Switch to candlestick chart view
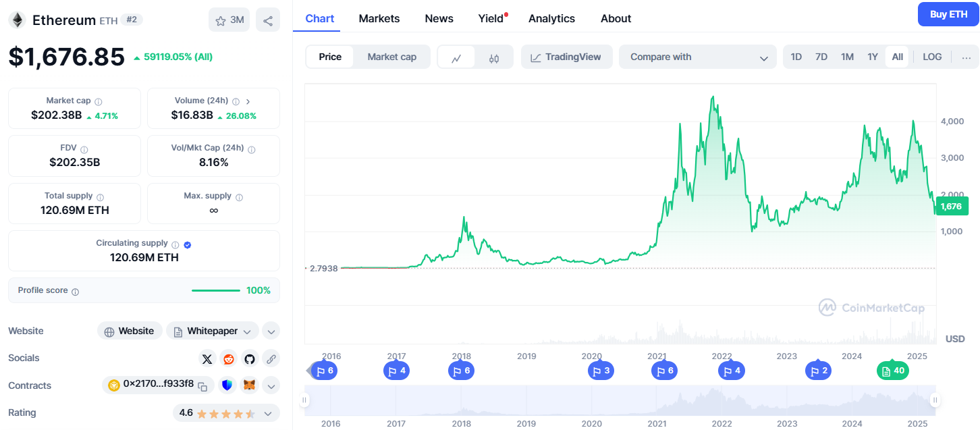The width and height of the screenshot is (980, 430). [492, 57]
